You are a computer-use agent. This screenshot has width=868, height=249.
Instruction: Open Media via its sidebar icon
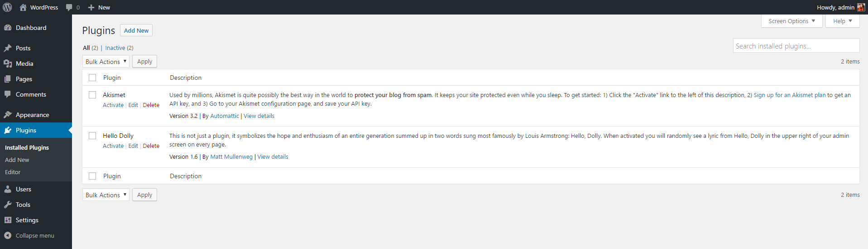(8, 63)
